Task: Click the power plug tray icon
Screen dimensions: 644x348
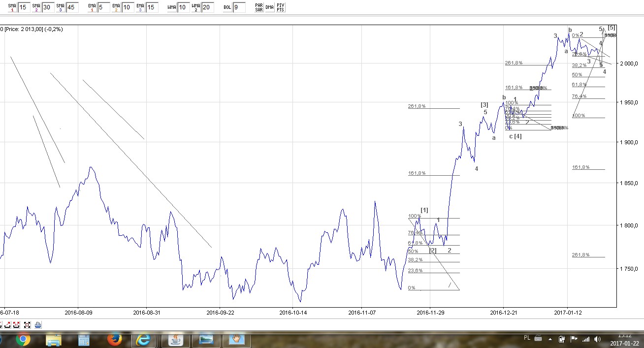Action: pyautogui.click(x=562, y=339)
